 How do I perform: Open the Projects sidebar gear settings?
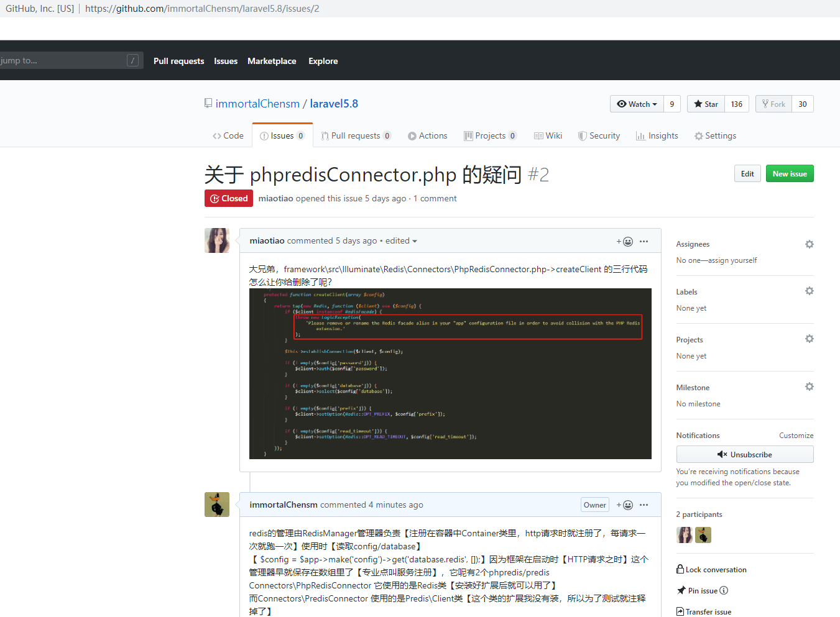click(x=809, y=339)
